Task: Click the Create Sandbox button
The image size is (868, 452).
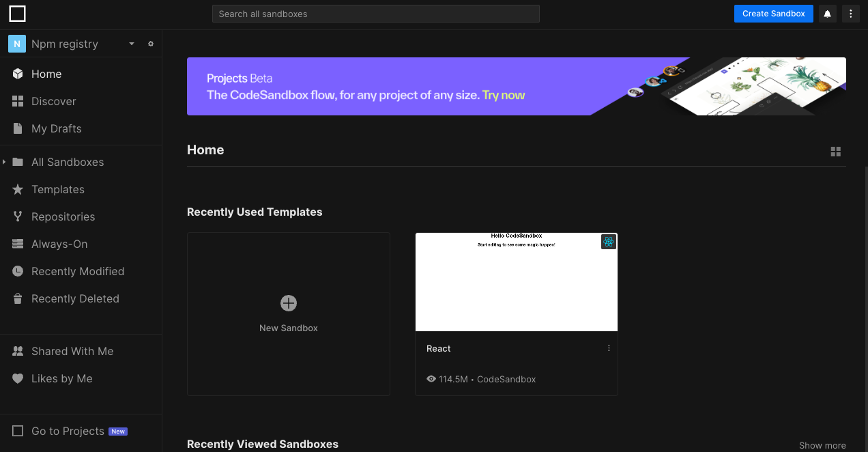Action: [774, 14]
